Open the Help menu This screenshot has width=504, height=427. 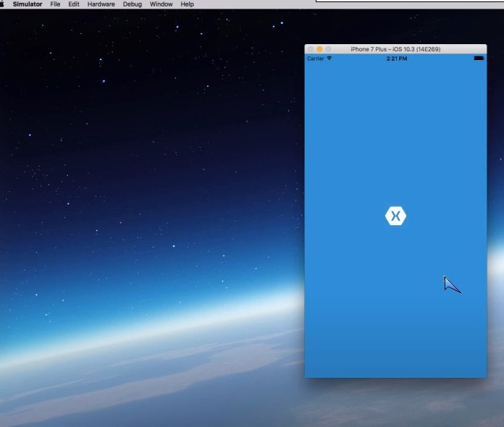click(187, 4)
